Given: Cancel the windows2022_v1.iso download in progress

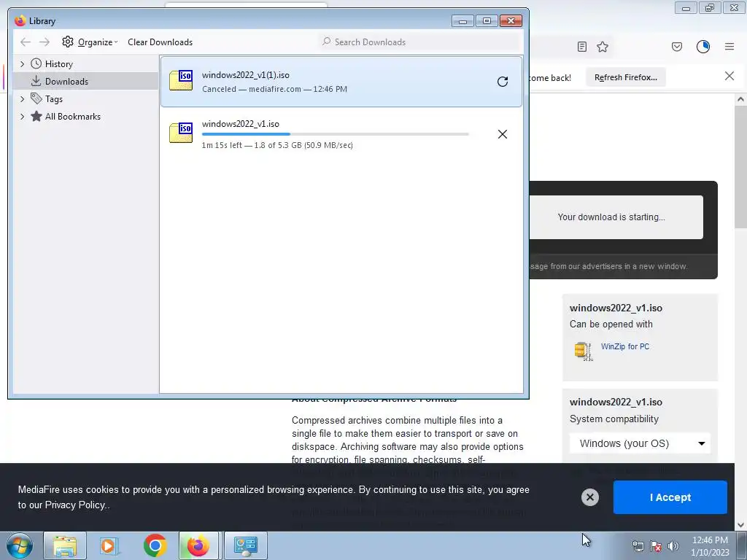Looking at the screenshot, I should click(502, 134).
